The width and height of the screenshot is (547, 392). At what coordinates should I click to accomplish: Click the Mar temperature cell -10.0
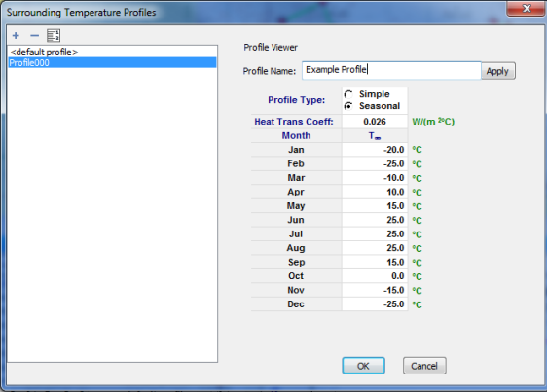click(x=375, y=178)
